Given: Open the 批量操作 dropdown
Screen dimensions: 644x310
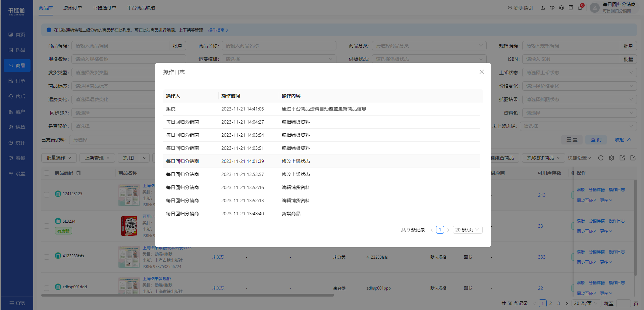Looking at the screenshot, I should point(59,158).
